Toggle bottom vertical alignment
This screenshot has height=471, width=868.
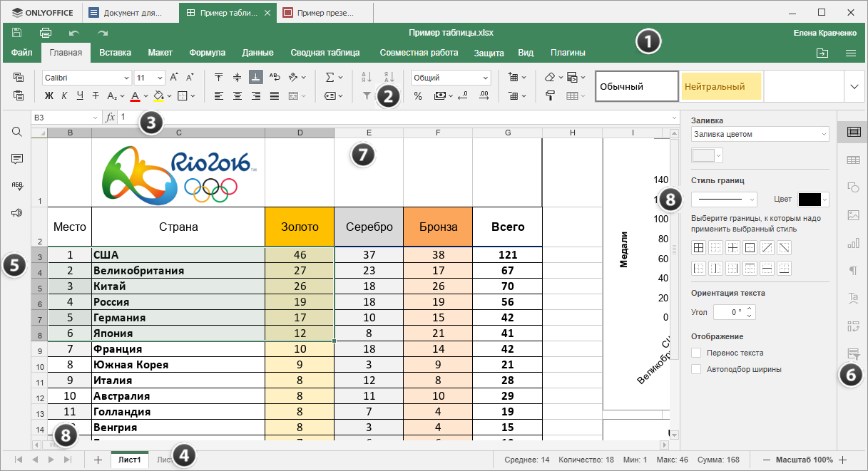point(255,78)
